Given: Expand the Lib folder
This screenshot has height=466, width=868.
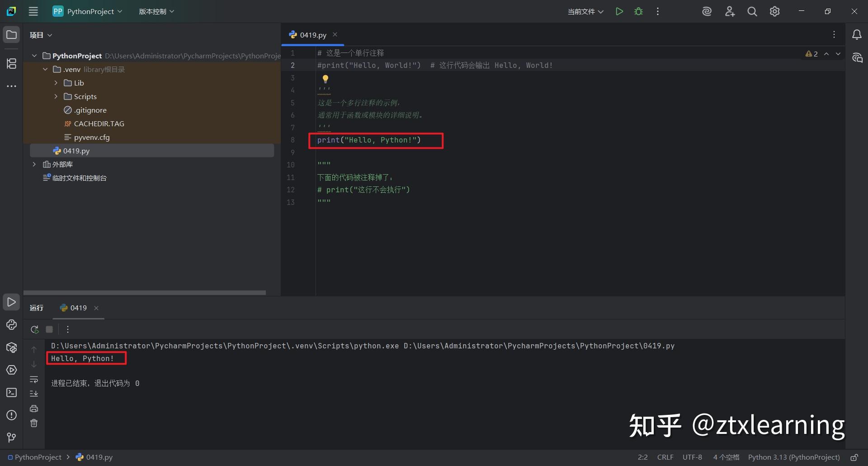Looking at the screenshot, I should point(56,83).
